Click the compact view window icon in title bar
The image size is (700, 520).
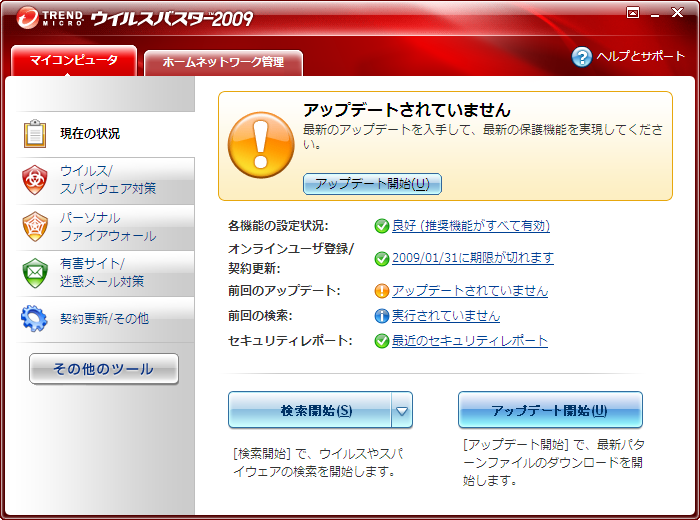633,12
